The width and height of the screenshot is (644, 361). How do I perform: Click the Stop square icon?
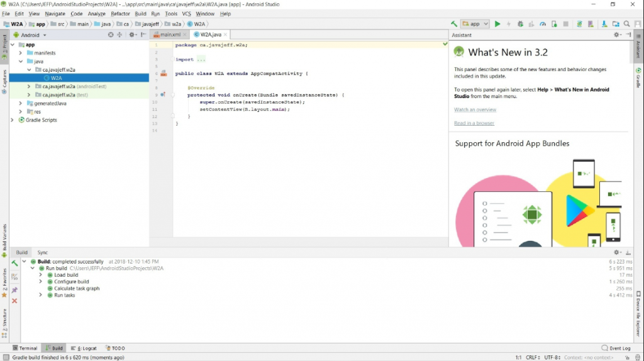click(x=566, y=24)
